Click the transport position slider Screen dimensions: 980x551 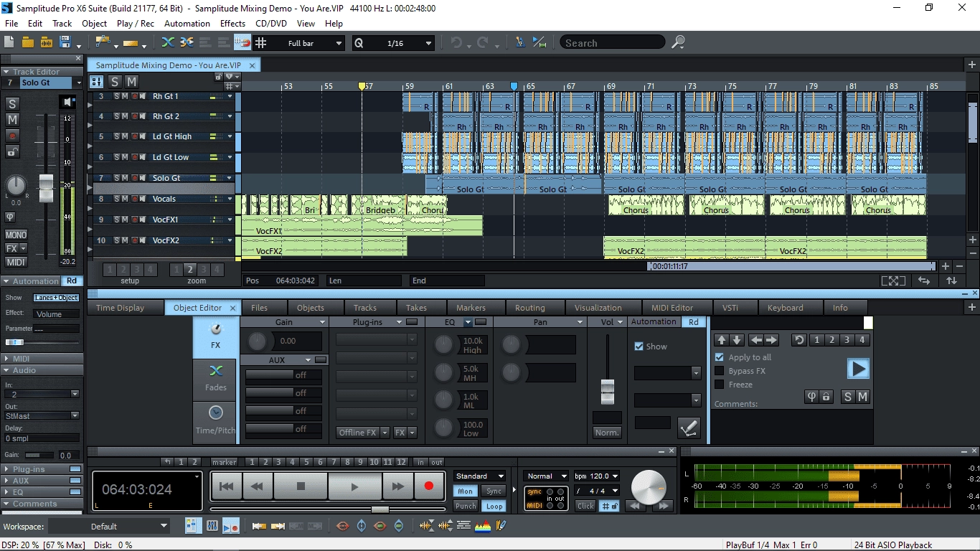tap(380, 509)
